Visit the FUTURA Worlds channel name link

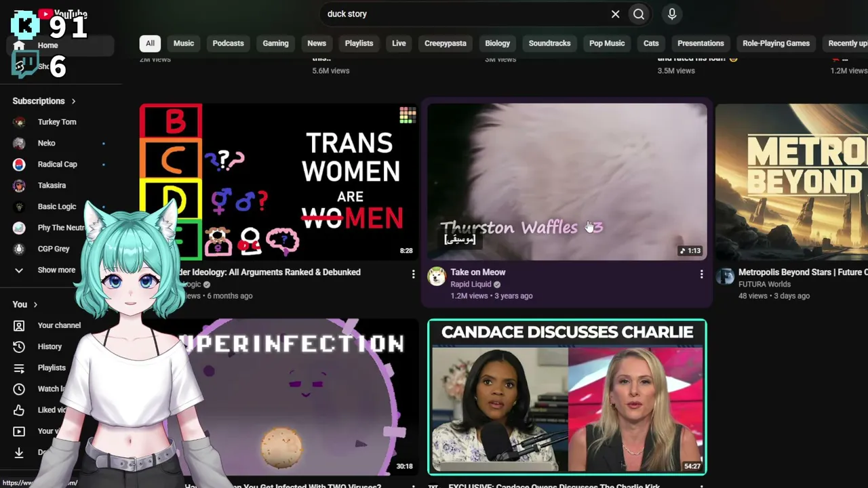pos(764,285)
